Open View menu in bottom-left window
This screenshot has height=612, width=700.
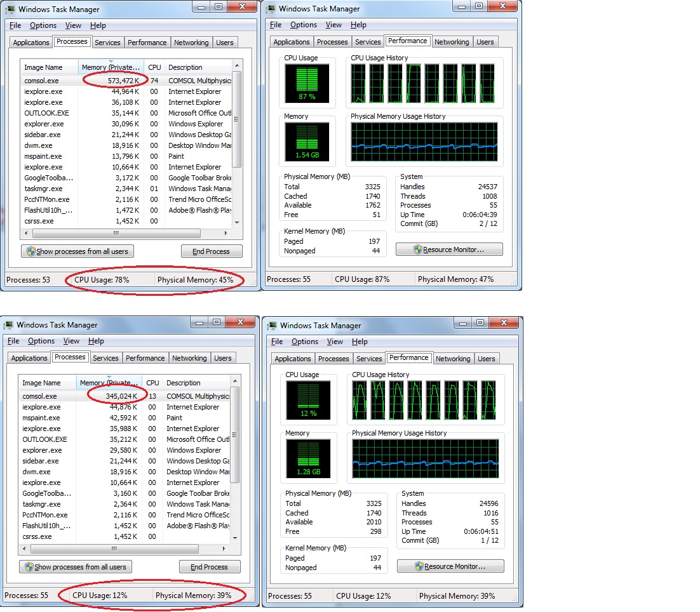71,341
